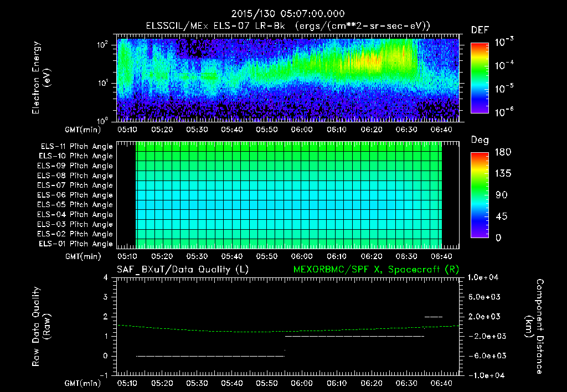Click 1.0e+04 on right distance axis

(483, 278)
